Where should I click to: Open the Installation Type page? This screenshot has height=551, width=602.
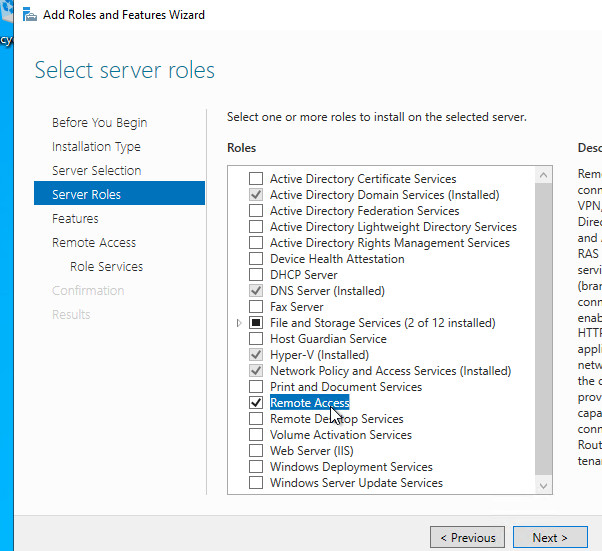tap(96, 147)
